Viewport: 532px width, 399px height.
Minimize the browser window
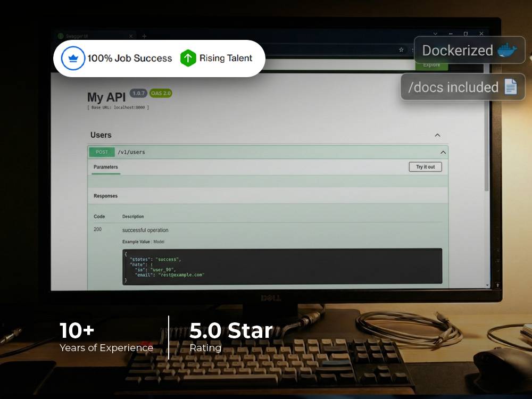click(x=451, y=34)
